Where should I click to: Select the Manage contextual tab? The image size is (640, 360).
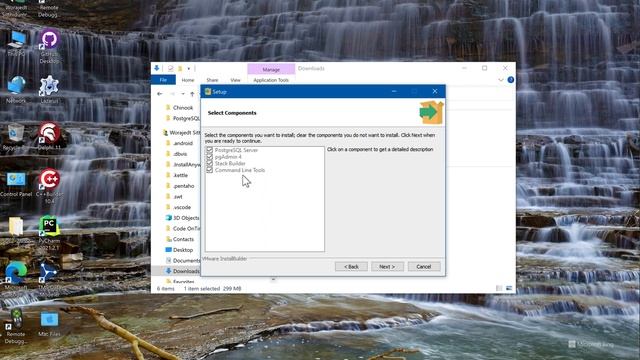271,69
